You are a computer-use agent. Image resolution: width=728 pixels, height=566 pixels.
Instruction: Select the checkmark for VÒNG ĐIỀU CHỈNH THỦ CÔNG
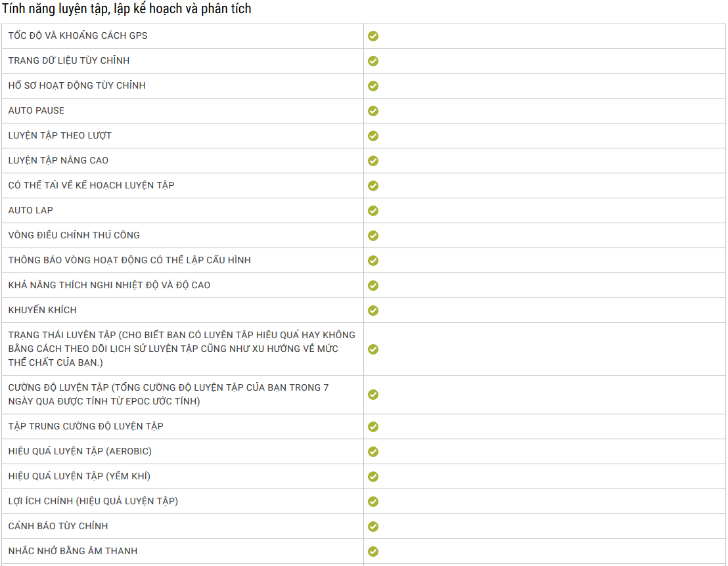tap(373, 236)
